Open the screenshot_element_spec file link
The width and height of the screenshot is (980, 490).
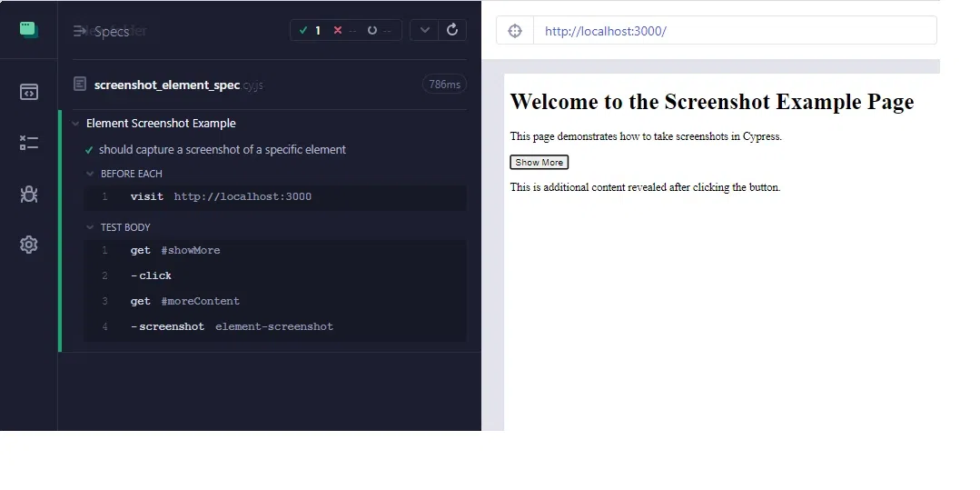pos(178,85)
